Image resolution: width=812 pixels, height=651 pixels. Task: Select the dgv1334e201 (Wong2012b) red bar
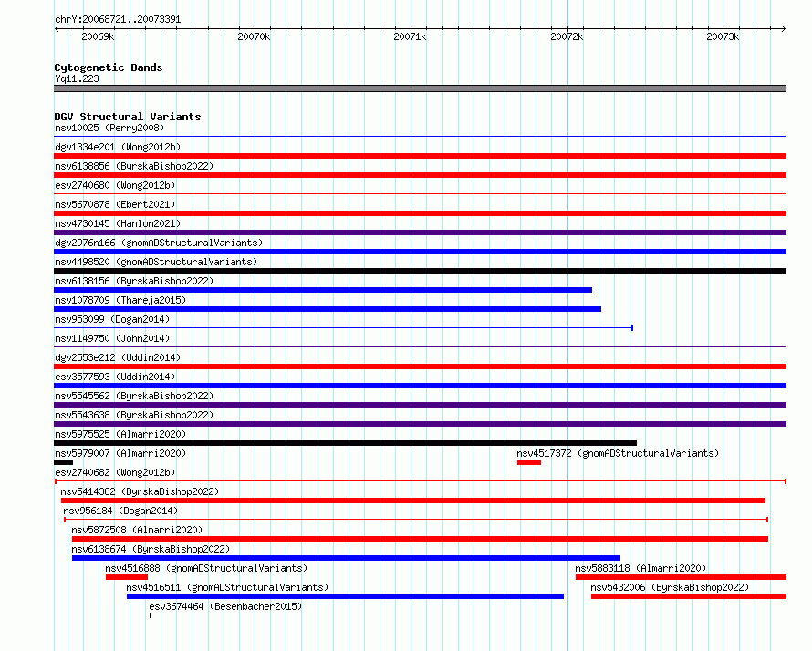[x=420, y=156]
